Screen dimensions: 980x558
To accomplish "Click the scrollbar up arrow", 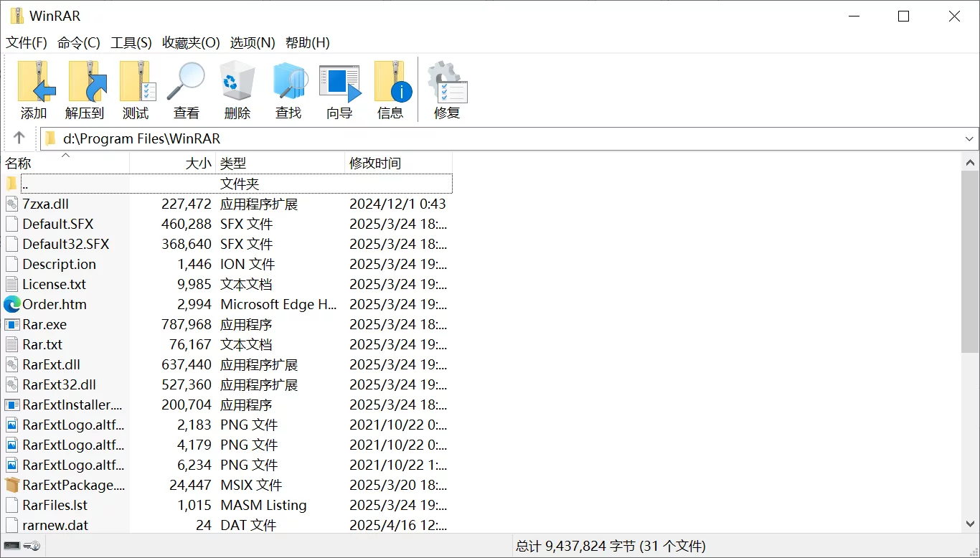I will coord(970,162).
